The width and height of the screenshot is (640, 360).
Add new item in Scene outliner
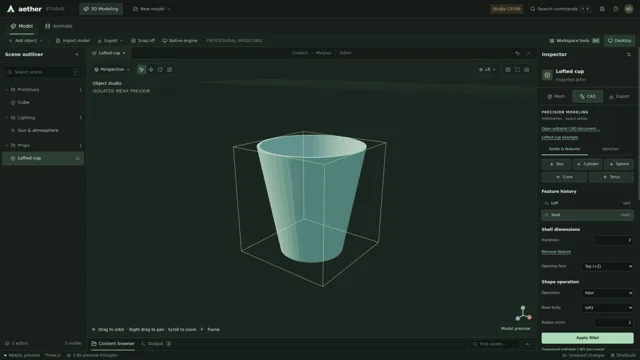77,54
